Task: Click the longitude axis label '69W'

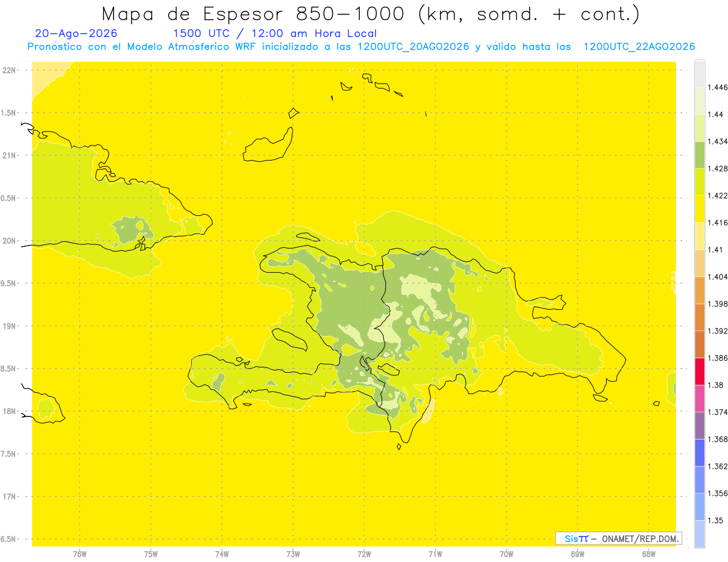Action: 578,554
